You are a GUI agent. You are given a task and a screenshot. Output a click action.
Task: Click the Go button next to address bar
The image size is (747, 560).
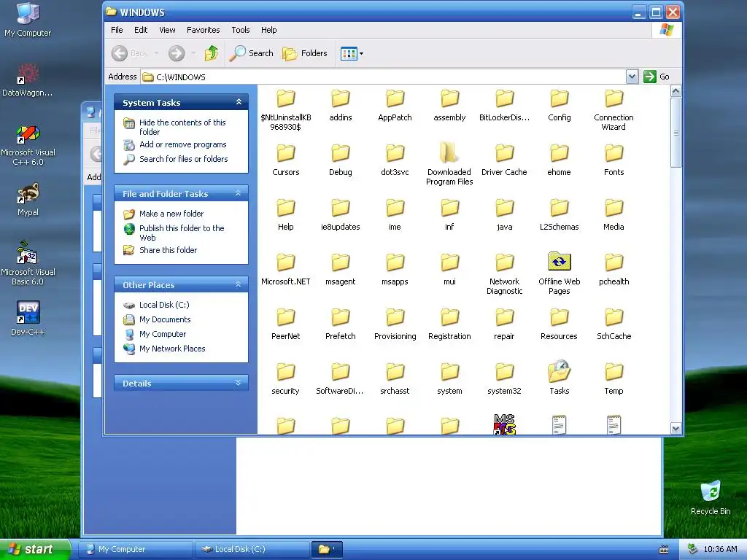point(657,77)
